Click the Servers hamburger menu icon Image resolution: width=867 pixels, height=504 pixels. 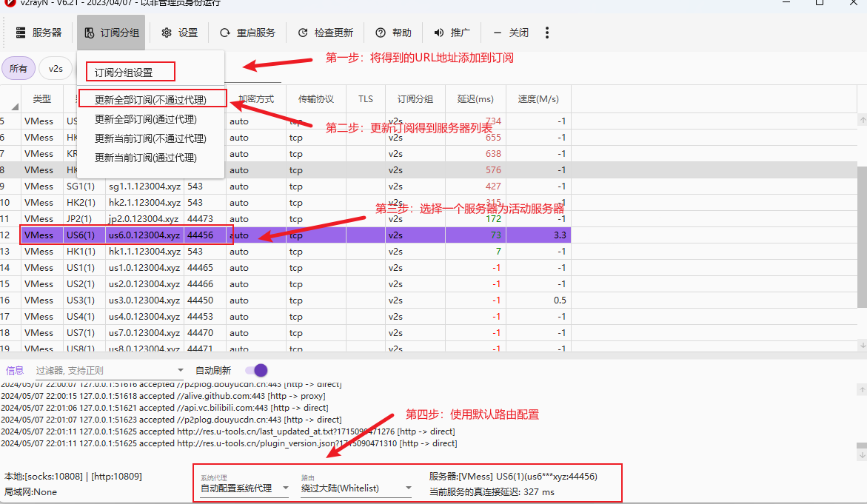pyautogui.click(x=21, y=33)
